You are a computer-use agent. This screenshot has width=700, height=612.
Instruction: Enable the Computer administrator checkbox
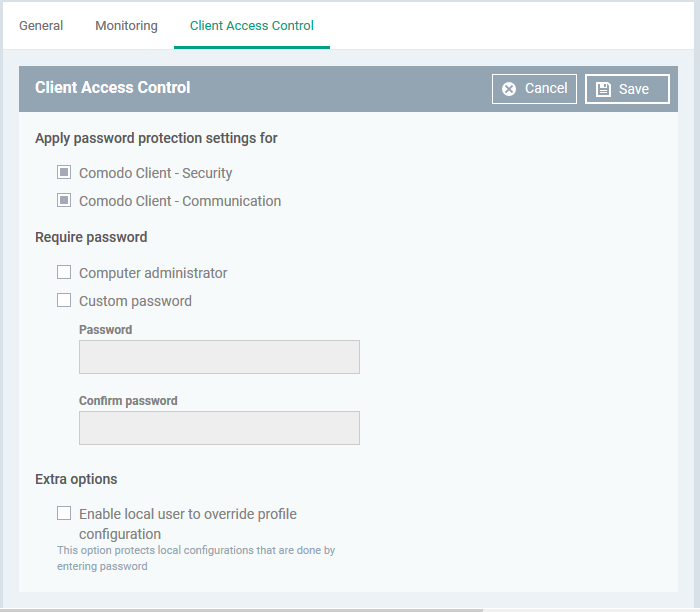64,272
